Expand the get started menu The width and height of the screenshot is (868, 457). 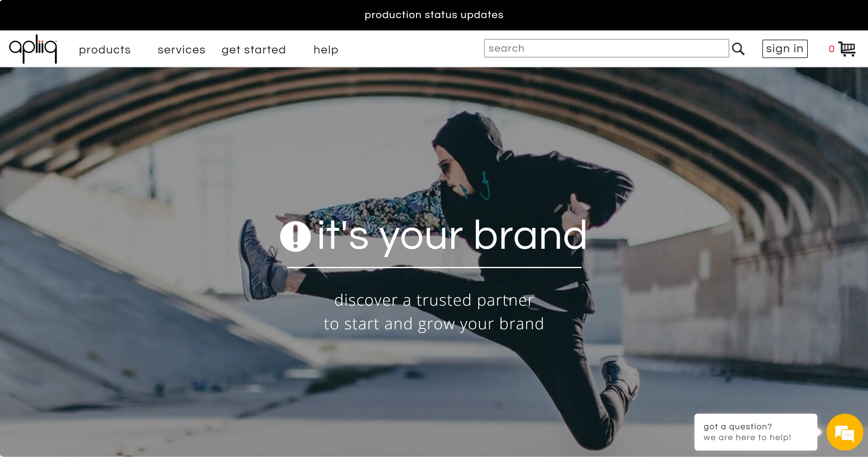click(x=254, y=50)
